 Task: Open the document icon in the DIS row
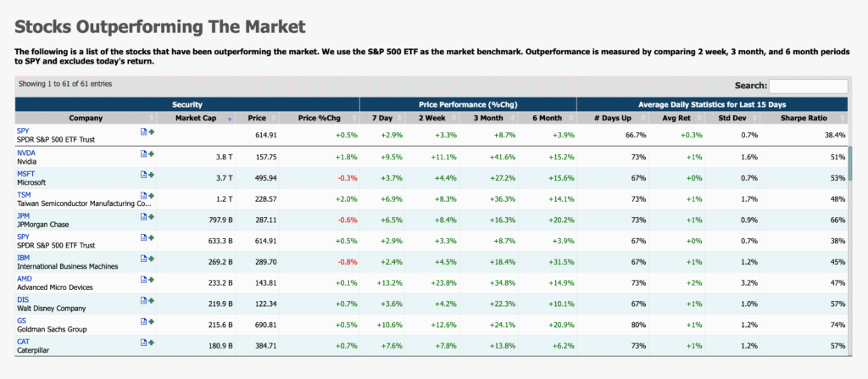(x=143, y=301)
